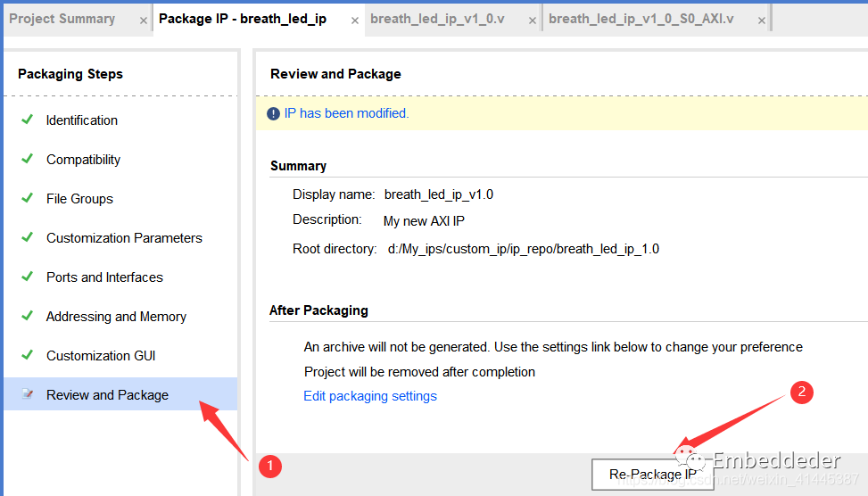868x496 pixels.
Task: Switch to the breath_led_ip_v1_0_S0_AXI.v tab
Action: (641, 19)
